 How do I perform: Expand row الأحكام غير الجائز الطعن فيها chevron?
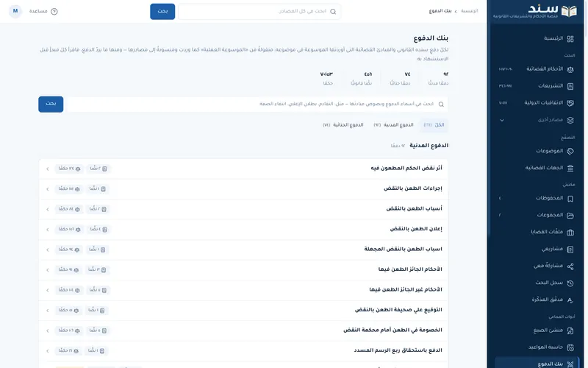48,290
